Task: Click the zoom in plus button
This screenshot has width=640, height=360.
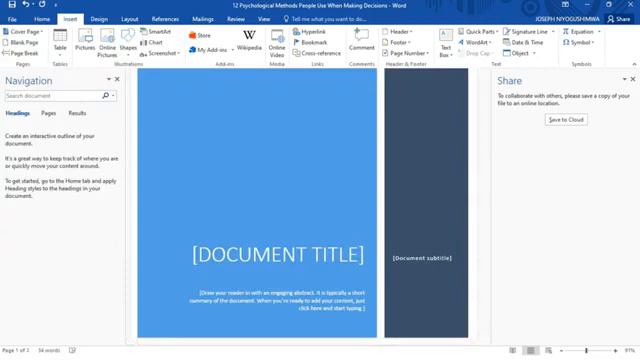Action: 616,350
